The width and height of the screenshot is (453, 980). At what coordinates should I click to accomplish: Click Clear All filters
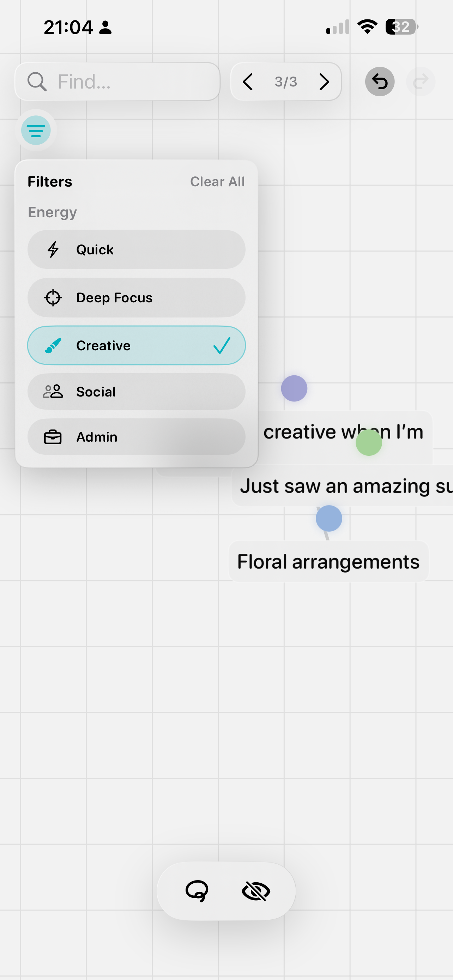(x=217, y=182)
